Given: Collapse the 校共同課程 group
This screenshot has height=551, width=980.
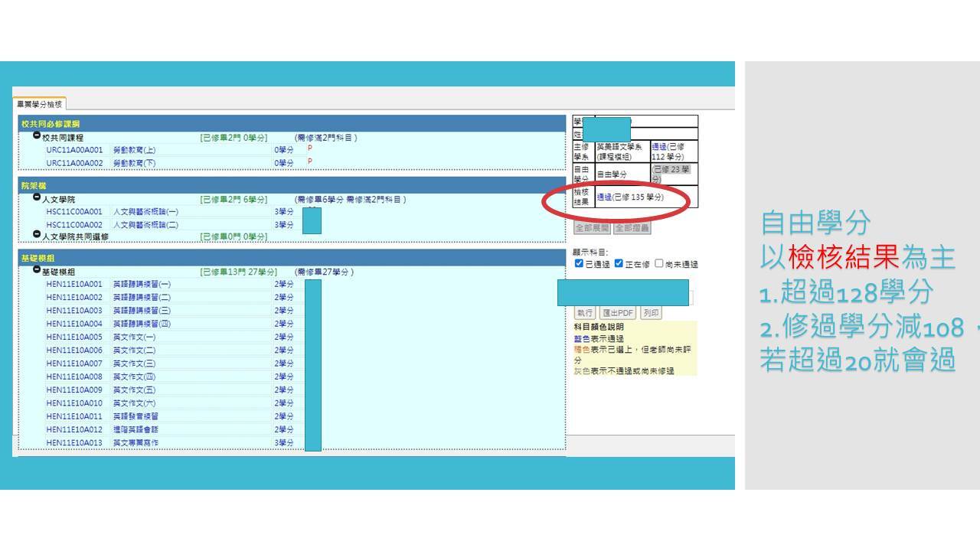Looking at the screenshot, I should (37, 135).
